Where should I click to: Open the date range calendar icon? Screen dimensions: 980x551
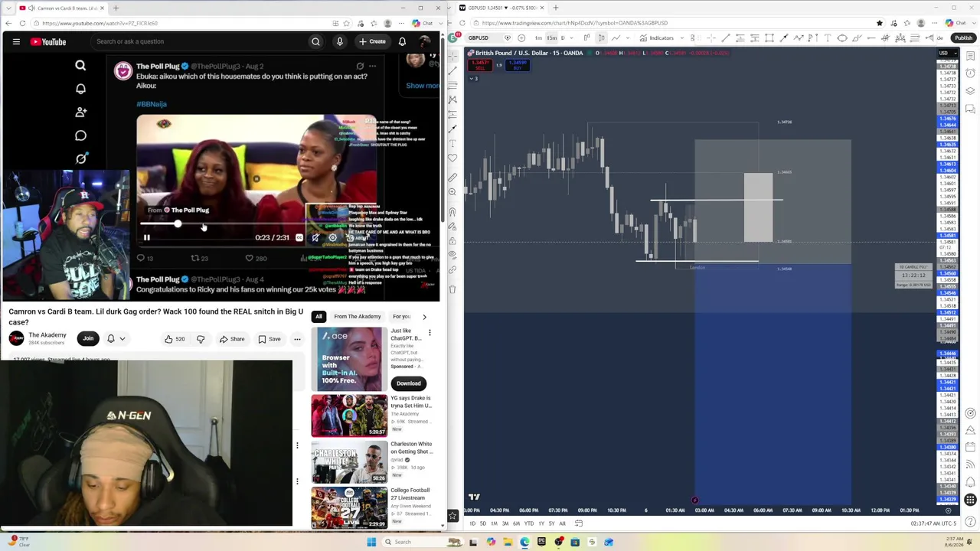(579, 523)
